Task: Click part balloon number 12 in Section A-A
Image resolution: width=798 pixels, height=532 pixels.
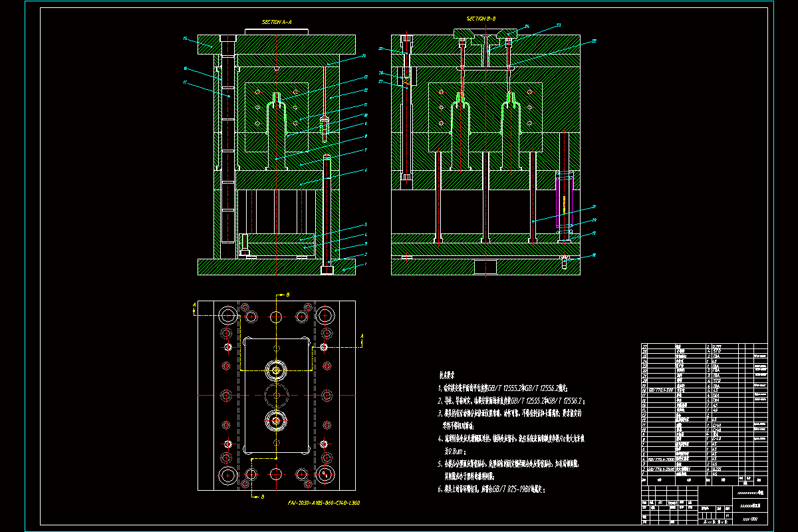Action: click(366, 90)
